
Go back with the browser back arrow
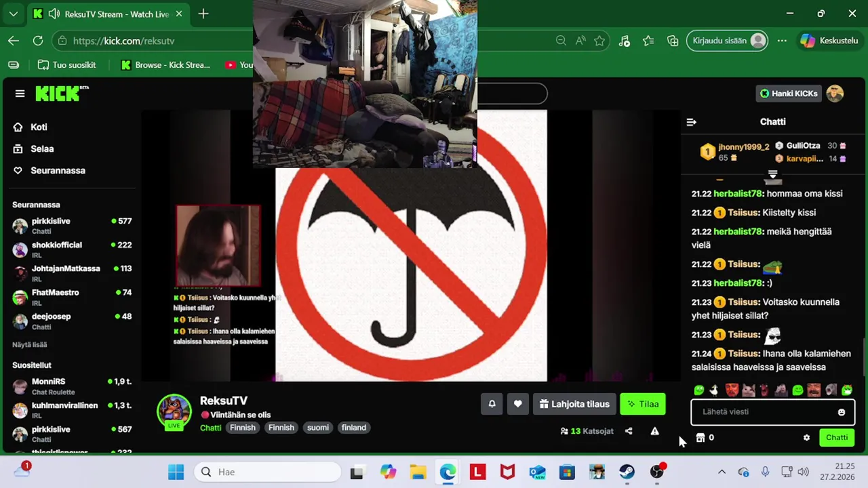[x=14, y=41]
